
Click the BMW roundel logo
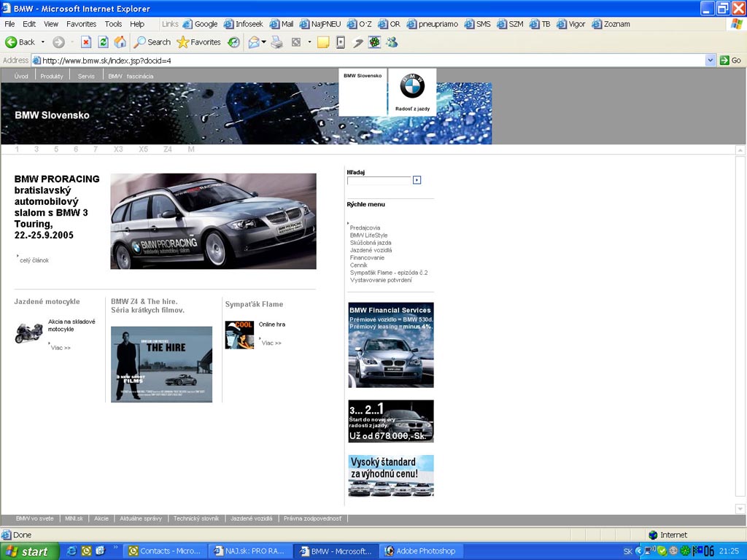coord(412,86)
